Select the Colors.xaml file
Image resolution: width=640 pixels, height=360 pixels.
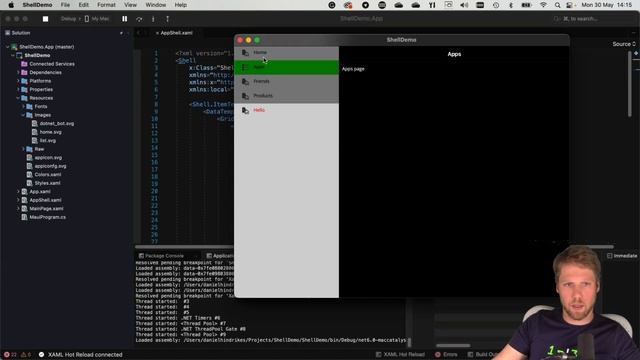[x=48, y=175]
